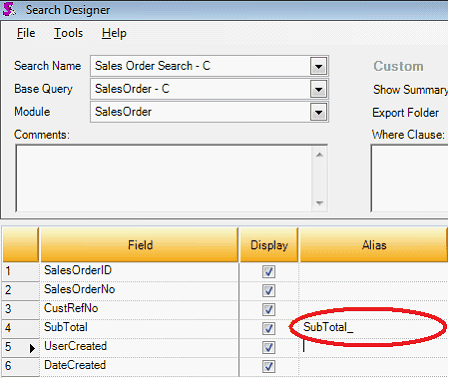The height and width of the screenshot is (379, 449).
Task: Toggle Display checkbox for SubTotal
Action: click(268, 328)
